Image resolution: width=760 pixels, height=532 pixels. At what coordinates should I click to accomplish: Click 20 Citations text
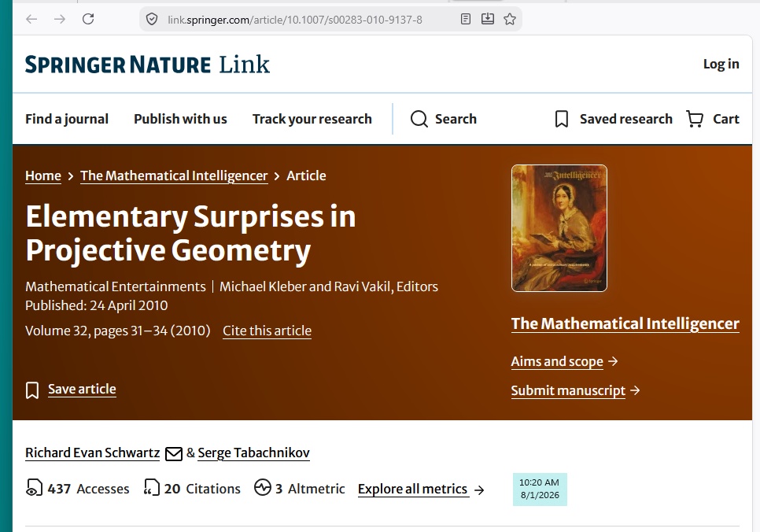coord(202,489)
